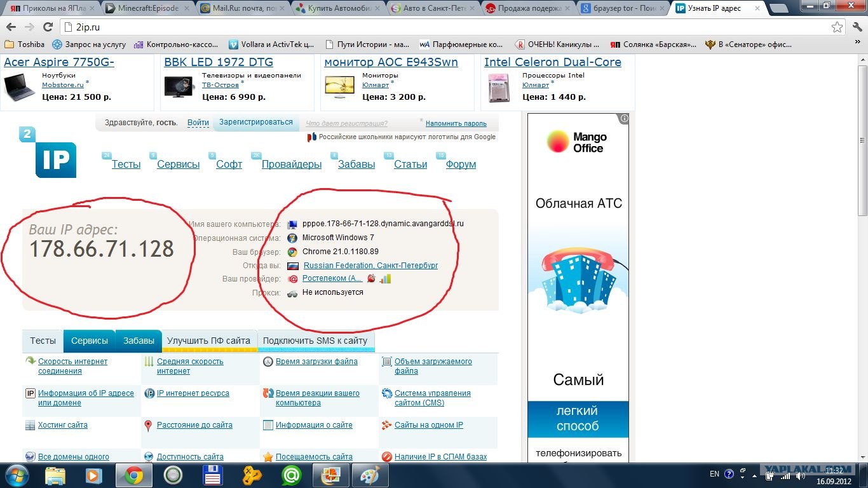Click the Acer laptop ad thumbnail
Image resolution: width=868 pixels, height=488 pixels.
click(20, 86)
